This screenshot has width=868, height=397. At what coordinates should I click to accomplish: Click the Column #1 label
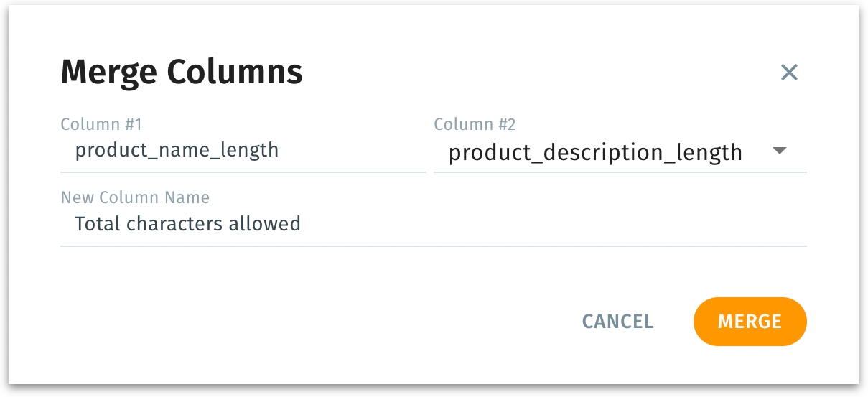click(101, 124)
